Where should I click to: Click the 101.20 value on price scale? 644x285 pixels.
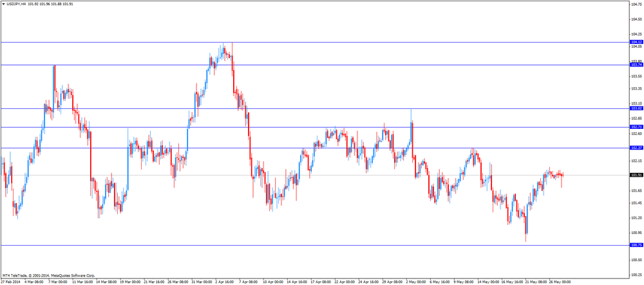(x=637, y=218)
